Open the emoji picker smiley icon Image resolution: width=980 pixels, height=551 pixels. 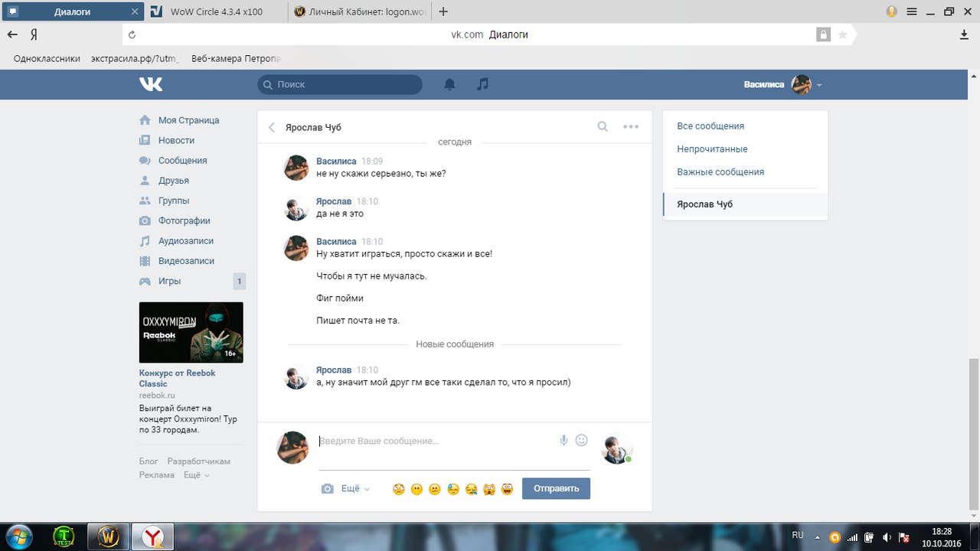click(x=581, y=440)
